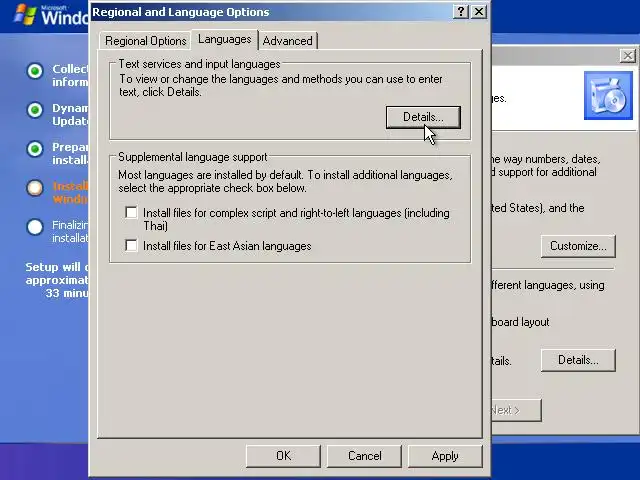The image size is (640, 480).
Task: Click the Collecting information step indicator
Action: (x=35, y=71)
